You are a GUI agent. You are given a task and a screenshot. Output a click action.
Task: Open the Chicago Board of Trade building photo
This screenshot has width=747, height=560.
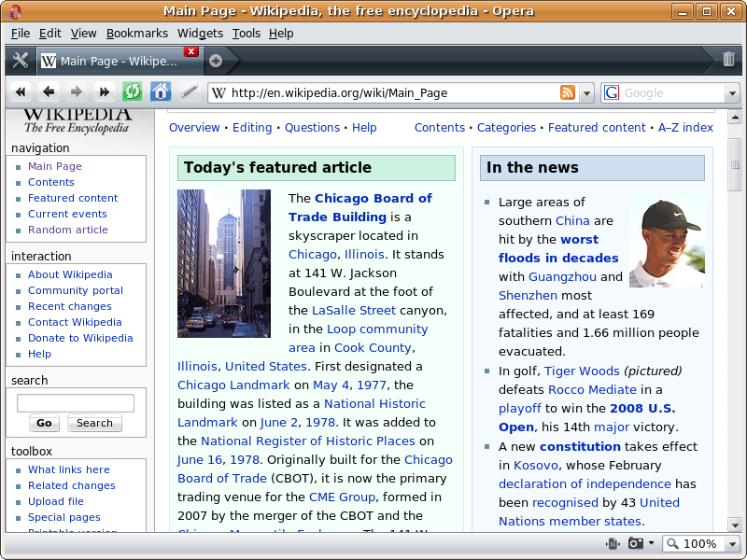[224, 263]
